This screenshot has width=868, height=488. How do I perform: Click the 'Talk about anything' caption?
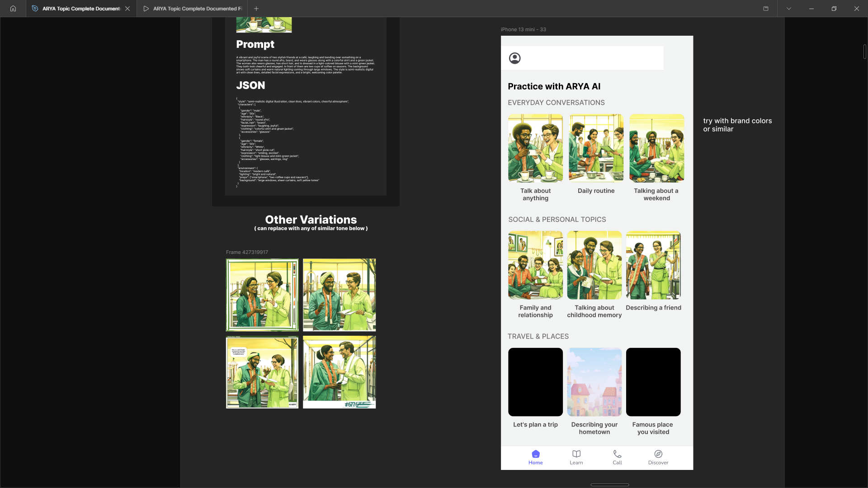535,195
